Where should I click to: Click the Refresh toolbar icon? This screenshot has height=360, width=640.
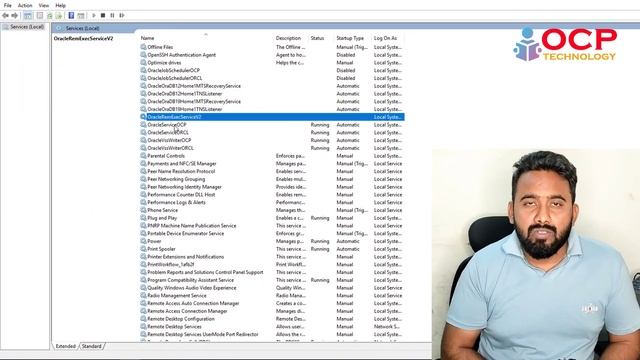pos(49,16)
